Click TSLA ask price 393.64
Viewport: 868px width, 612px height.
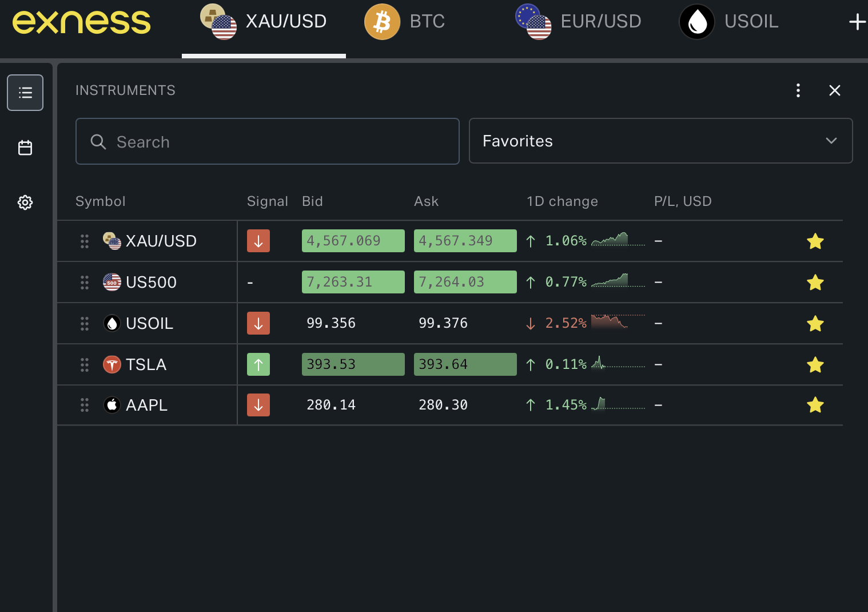click(465, 364)
